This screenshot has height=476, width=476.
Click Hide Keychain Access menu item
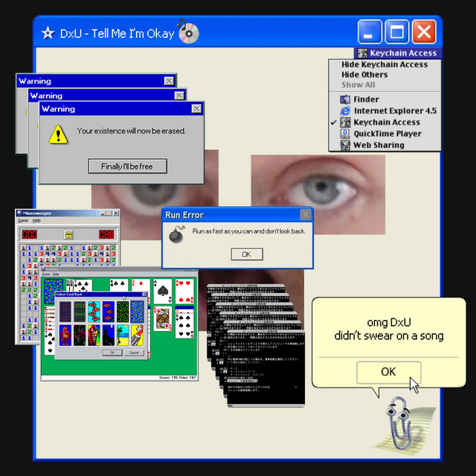pyautogui.click(x=384, y=65)
